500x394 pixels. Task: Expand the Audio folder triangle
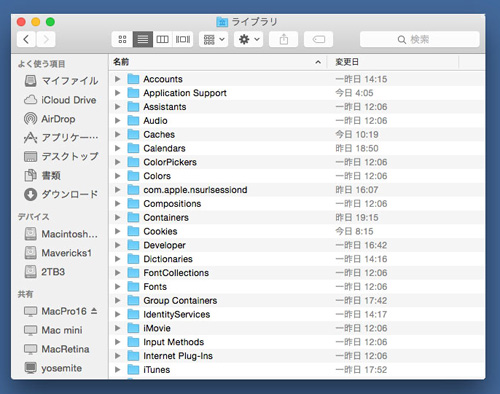[117, 121]
